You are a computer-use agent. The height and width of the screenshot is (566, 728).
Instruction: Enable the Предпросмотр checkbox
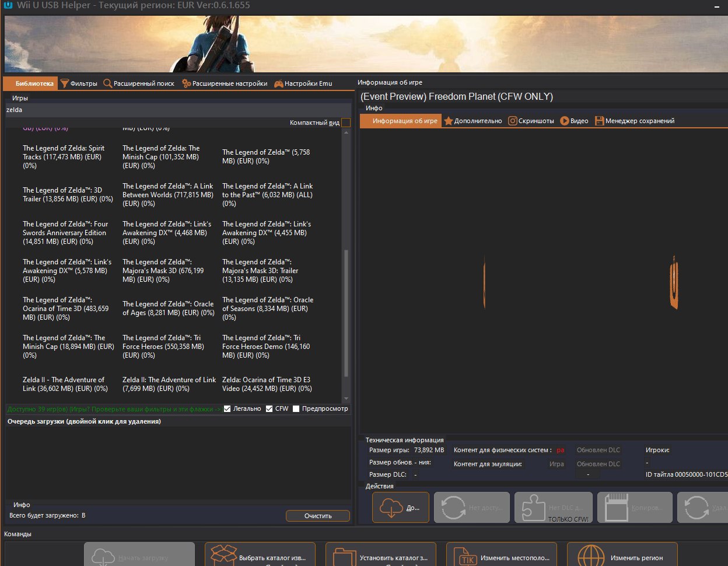click(x=296, y=408)
